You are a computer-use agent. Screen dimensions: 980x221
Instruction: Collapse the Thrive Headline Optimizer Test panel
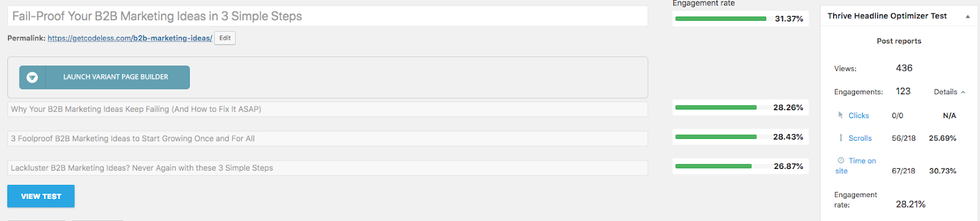[x=968, y=17]
